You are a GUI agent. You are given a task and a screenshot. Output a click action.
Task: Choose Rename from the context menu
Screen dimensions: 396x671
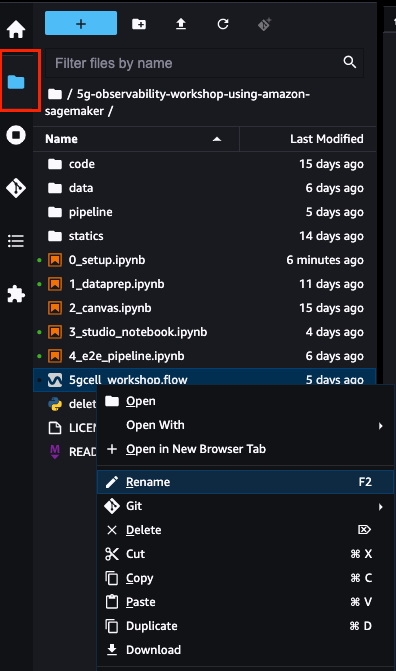click(245, 482)
